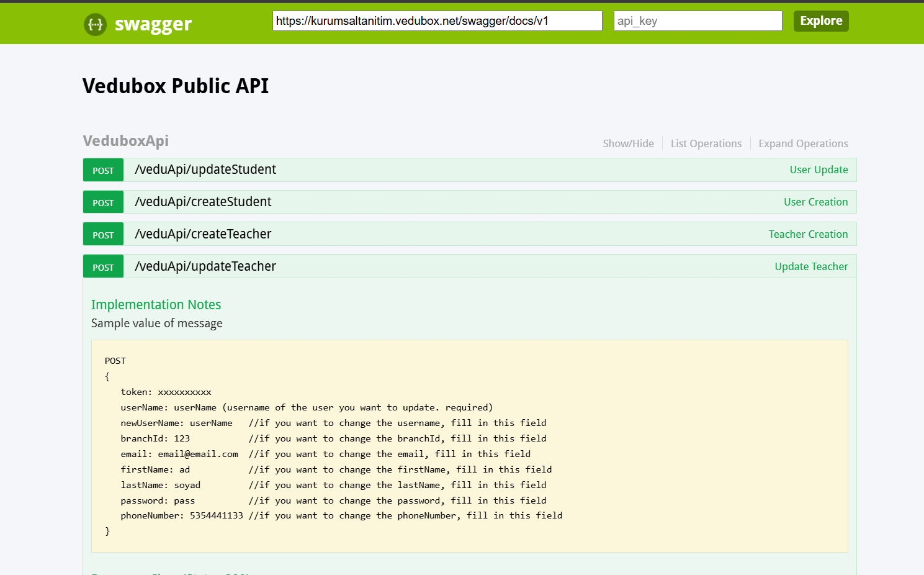Click List Operations link

706,143
